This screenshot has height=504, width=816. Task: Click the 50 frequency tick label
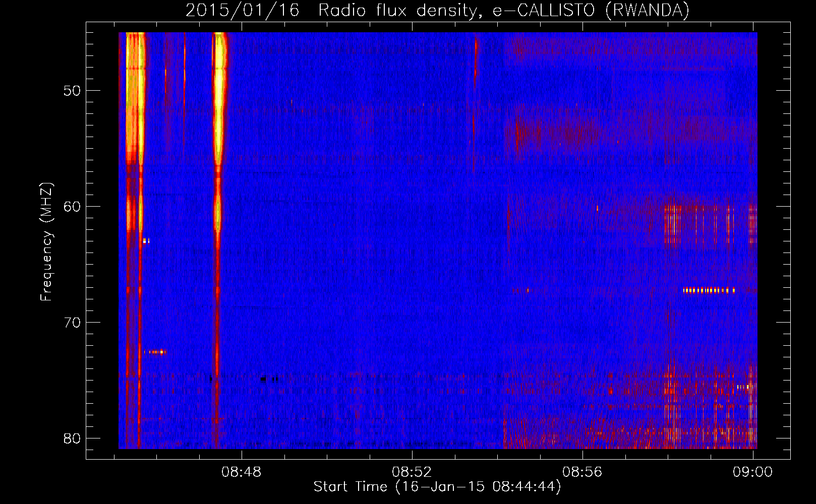(x=72, y=91)
